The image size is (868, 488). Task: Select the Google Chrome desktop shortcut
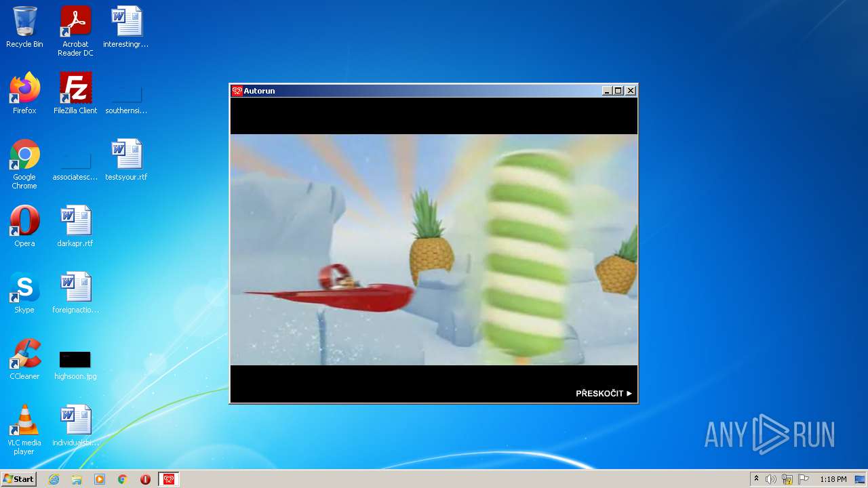point(24,164)
